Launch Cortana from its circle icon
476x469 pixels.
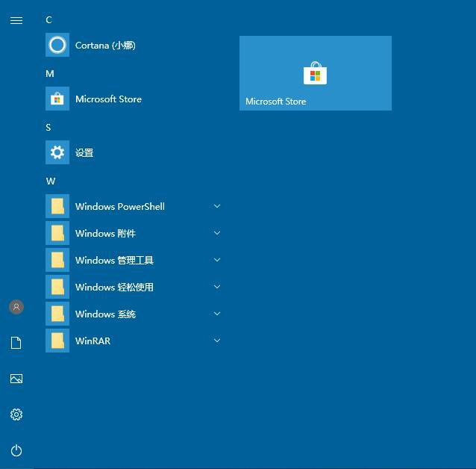point(57,45)
